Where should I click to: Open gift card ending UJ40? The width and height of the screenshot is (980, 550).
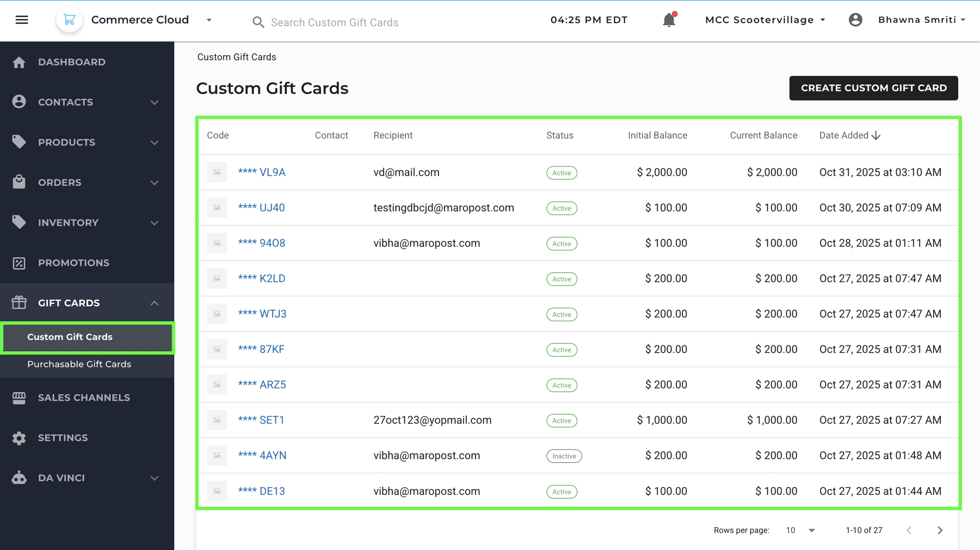click(x=261, y=208)
